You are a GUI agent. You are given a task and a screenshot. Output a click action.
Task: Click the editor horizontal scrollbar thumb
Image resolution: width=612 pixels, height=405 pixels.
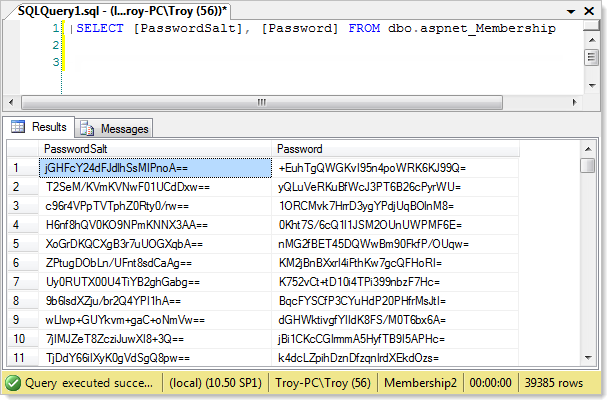[x=262, y=102]
